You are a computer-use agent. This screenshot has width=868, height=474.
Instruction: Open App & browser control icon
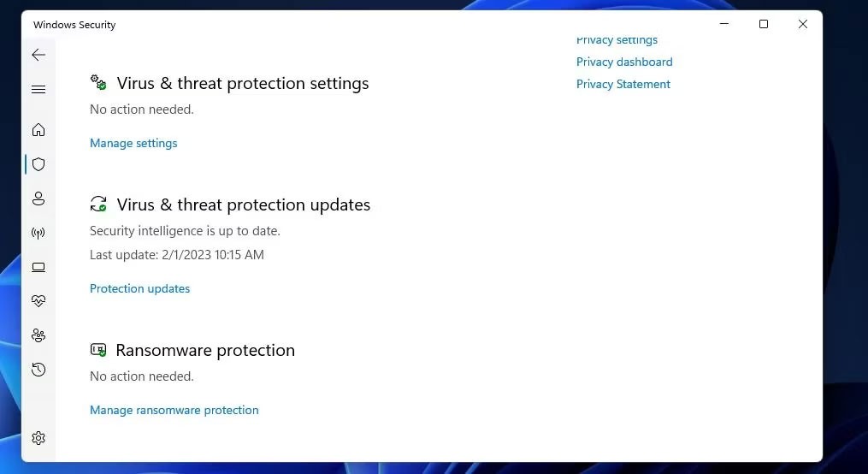coord(38,267)
